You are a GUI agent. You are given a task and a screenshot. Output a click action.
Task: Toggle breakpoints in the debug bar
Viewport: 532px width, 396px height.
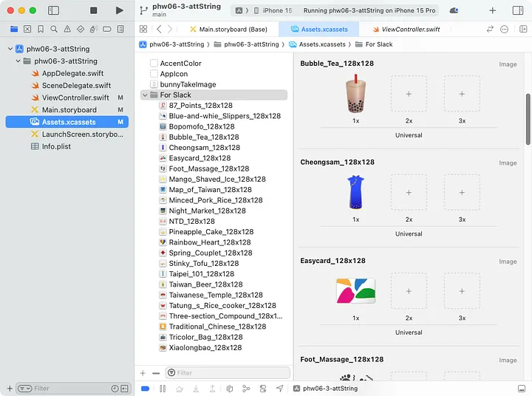(x=146, y=389)
